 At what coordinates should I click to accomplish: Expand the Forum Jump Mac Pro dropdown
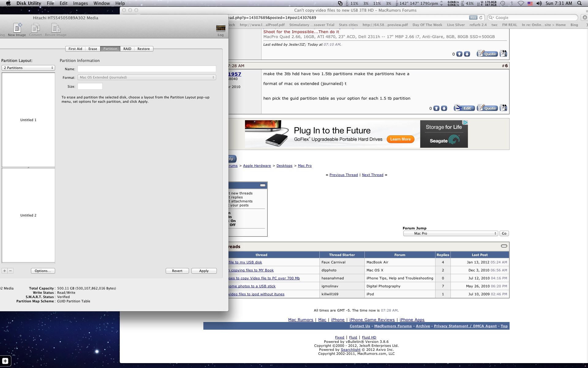point(450,233)
